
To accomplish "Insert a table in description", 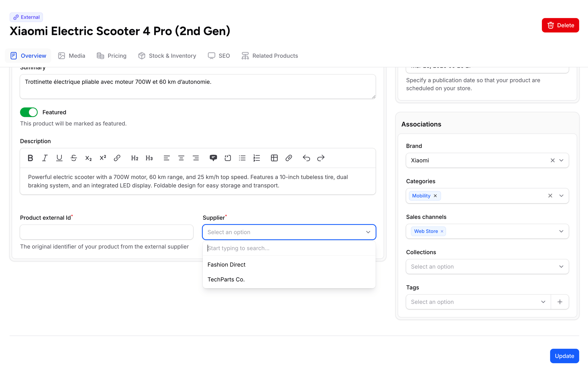I will [274, 158].
